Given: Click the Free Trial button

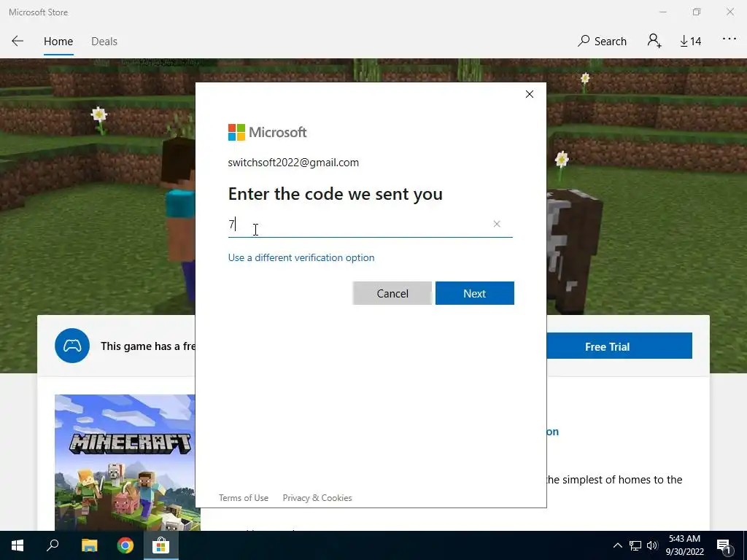Looking at the screenshot, I should (x=619, y=346).
